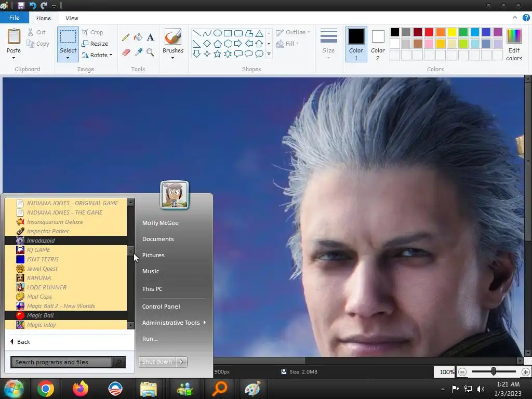
Task: Open the Rotate dropdown
Action: click(97, 55)
